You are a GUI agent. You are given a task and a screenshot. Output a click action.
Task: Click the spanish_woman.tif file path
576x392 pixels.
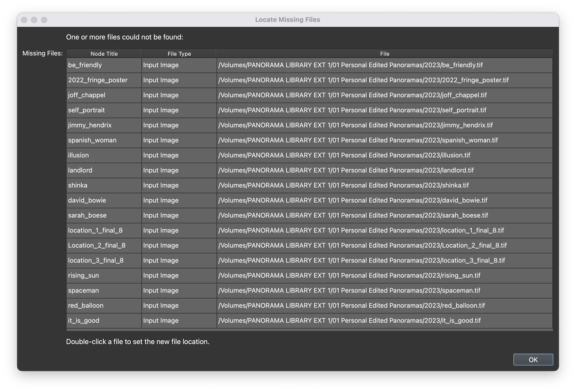click(x=385, y=140)
